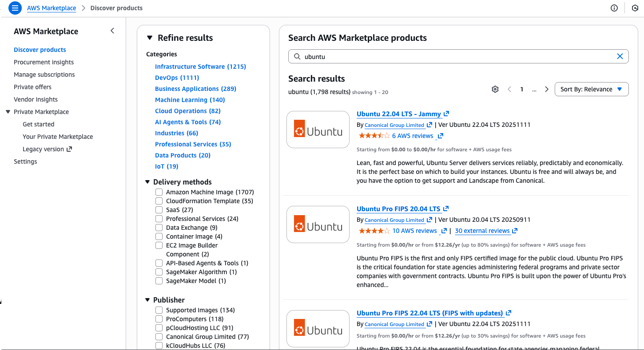The width and height of the screenshot is (644, 350).
Task: View the 6 AWS reviews for Ubuntu 22.04
Action: (413, 136)
